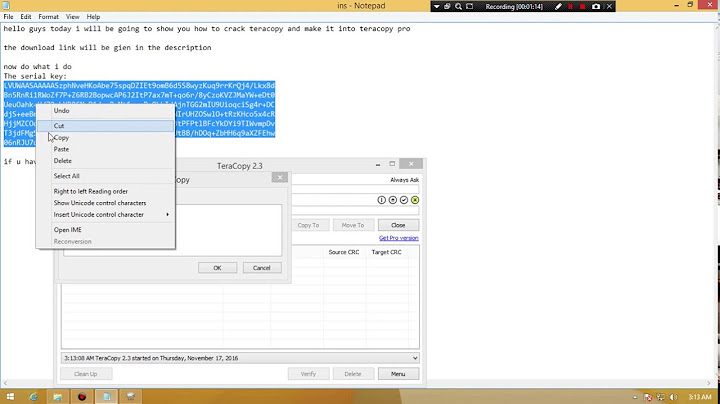The image size is (720, 404).
Task: Click the Notepad horizontal scrollbar left arrow
Action: point(5,383)
